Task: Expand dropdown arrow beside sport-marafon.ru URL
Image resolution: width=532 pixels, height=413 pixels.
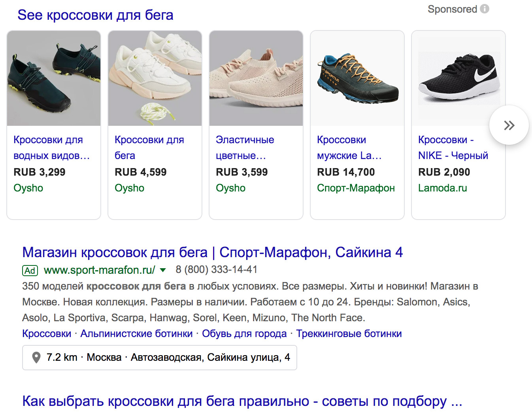Action: tap(162, 270)
